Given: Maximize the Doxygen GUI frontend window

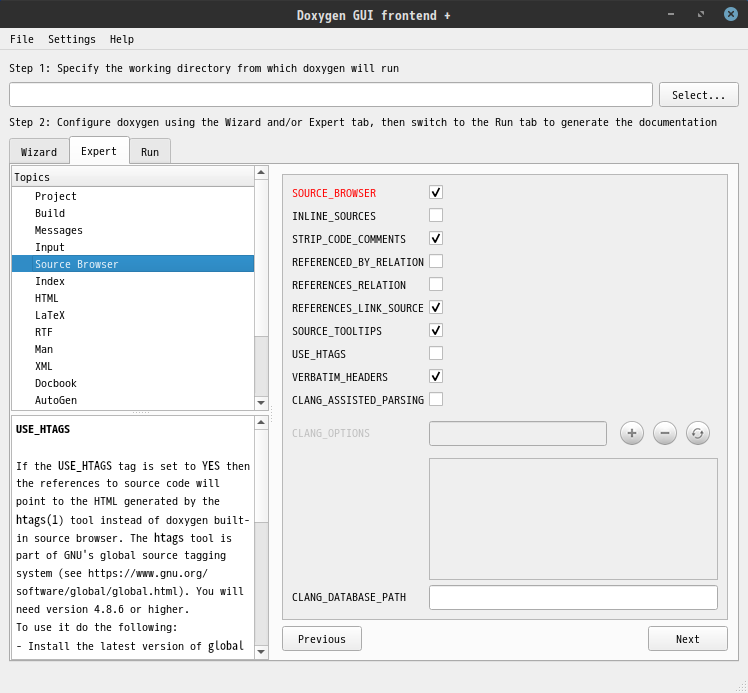Looking at the screenshot, I should tap(700, 14).
